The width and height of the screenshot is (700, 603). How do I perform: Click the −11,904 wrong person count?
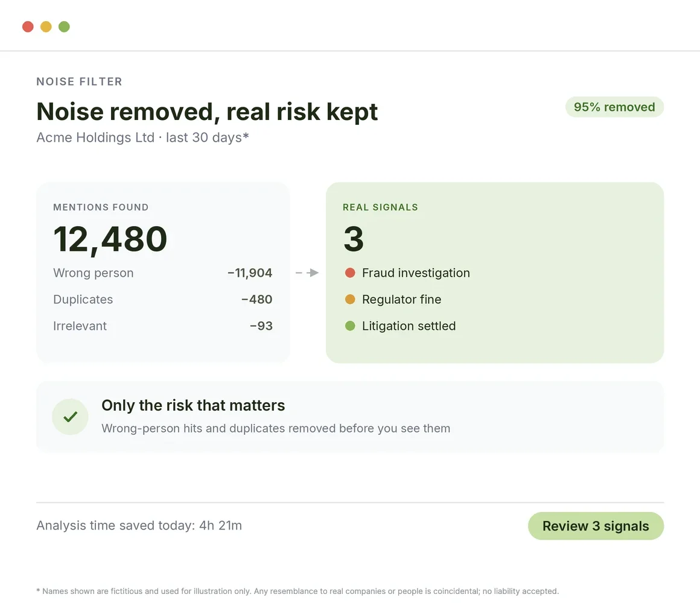click(250, 273)
